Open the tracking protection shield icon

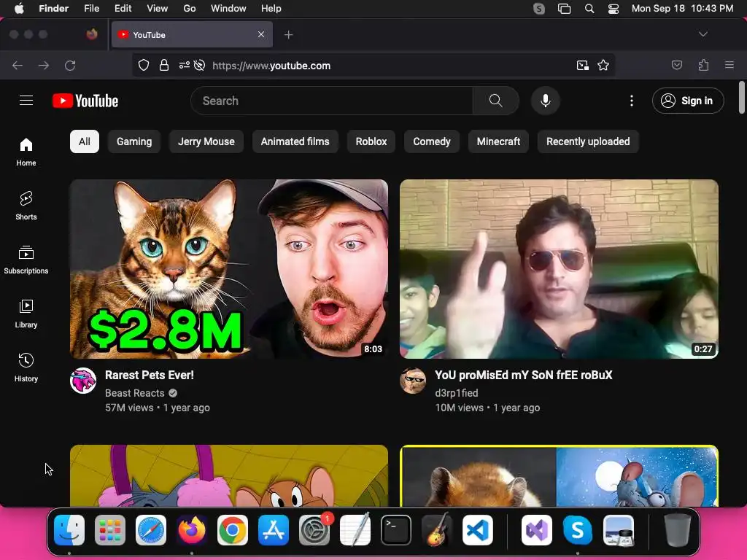coord(144,65)
